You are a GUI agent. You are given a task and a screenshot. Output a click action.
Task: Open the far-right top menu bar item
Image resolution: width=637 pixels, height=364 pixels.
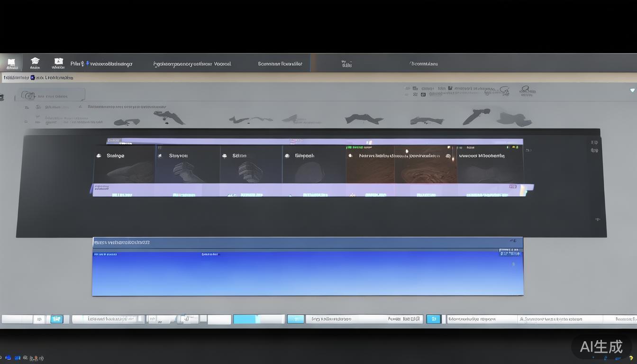[424, 64]
